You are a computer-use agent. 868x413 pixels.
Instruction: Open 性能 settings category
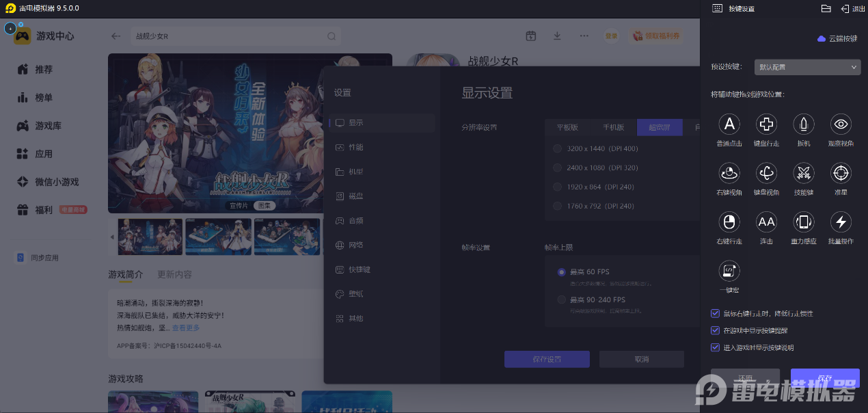(381, 147)
